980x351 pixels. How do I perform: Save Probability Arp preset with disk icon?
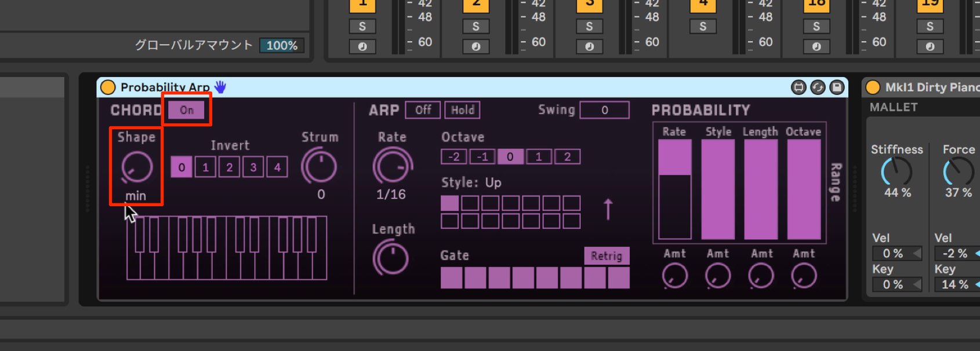tap(837, 87)
